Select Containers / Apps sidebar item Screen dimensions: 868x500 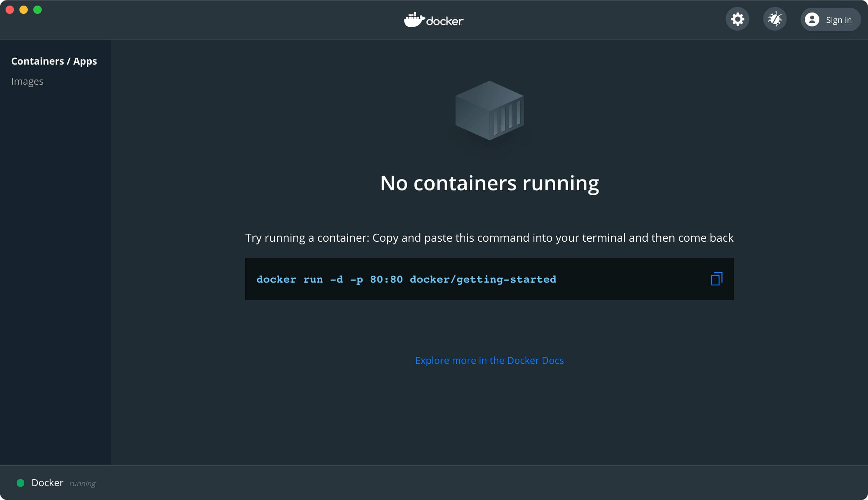54,61
